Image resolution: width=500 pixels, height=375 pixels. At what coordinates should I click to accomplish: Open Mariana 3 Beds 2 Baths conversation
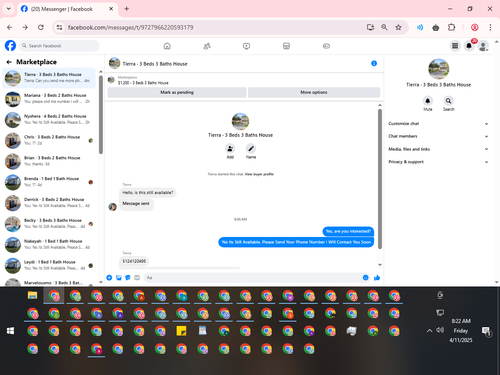(49, 99)
